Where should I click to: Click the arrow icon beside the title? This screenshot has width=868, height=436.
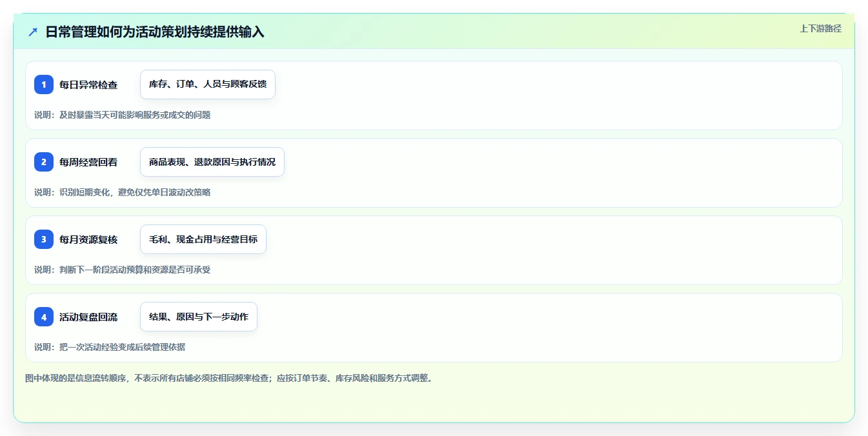click(x=33, y=32)
